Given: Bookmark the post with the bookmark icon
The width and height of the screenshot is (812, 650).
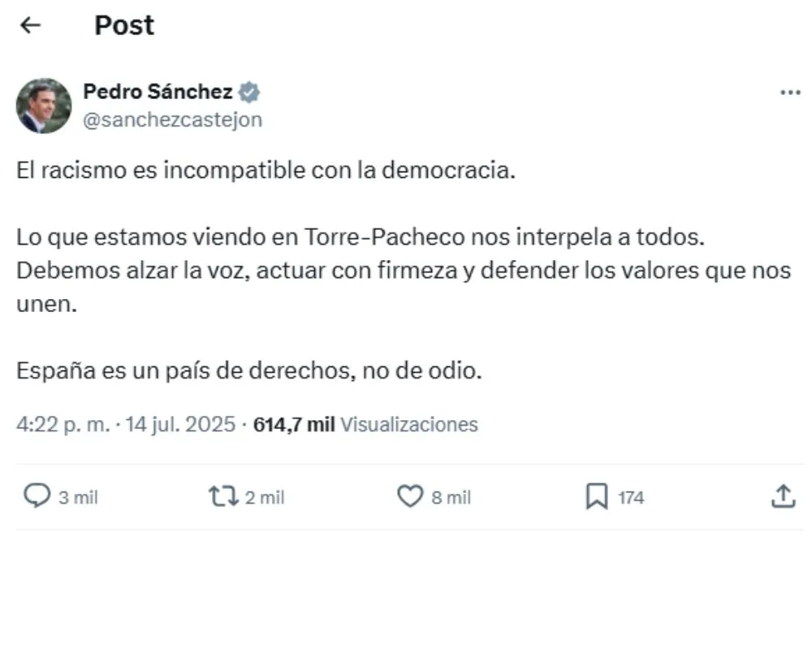Looking at the screenshot, I should (x=597, y=496).
